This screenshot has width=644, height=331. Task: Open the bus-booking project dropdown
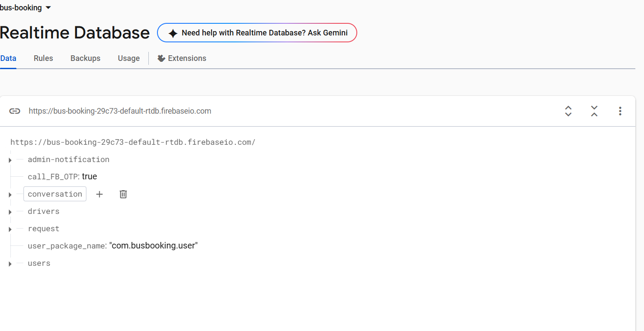click(26, 8)
